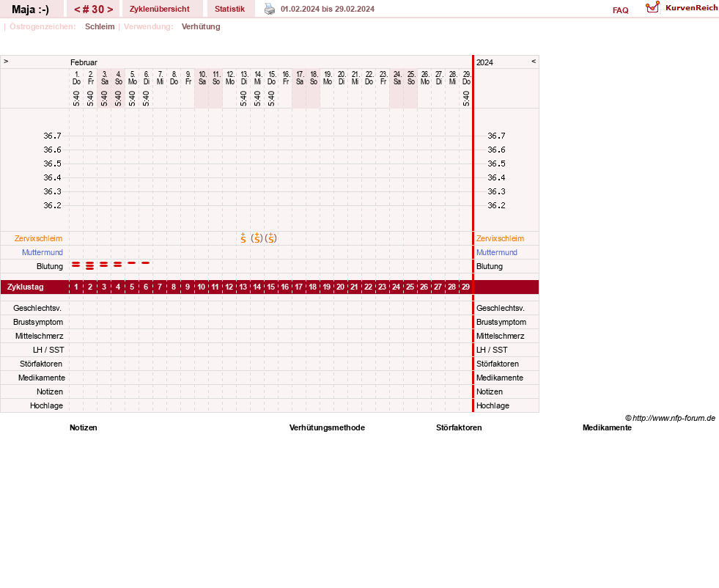Click the bleeding mark on cycle day 1
Viewport: 719px width, 588px height.
76,264
